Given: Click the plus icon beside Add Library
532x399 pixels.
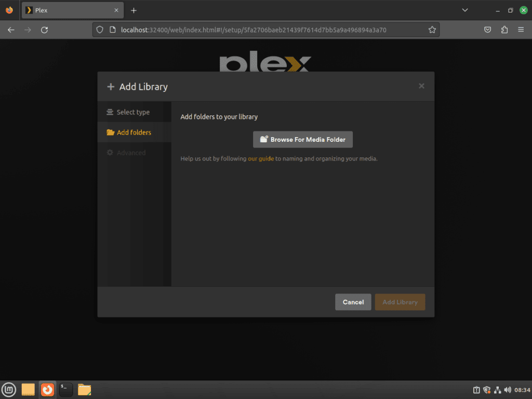Looking at the screenshot, I should (111, 86).
